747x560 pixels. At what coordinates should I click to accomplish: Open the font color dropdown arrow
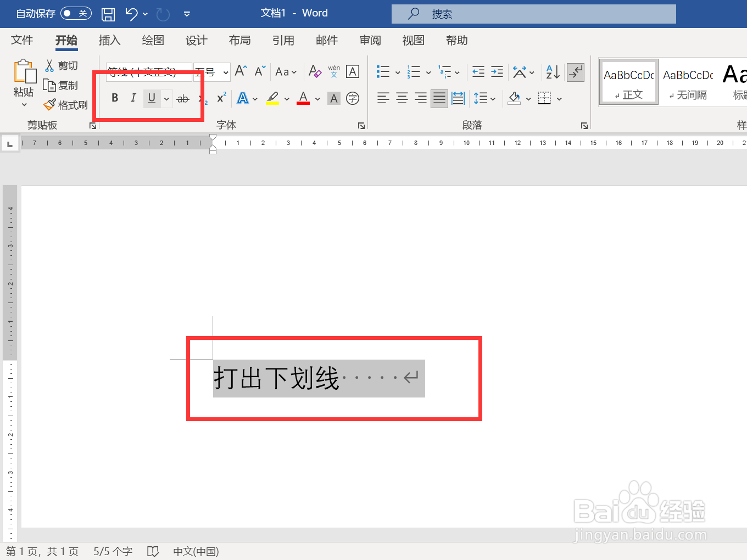(x=317, y=99)
